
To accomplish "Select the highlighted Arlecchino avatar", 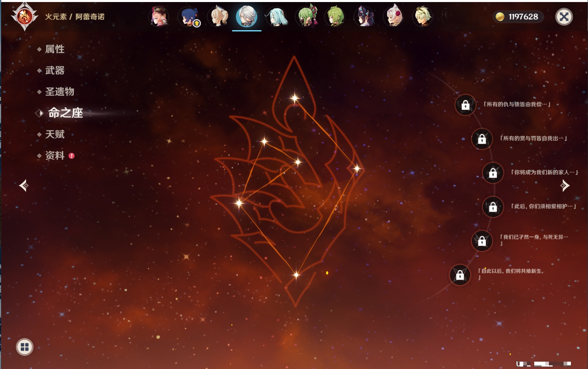I will click(247, 17).
